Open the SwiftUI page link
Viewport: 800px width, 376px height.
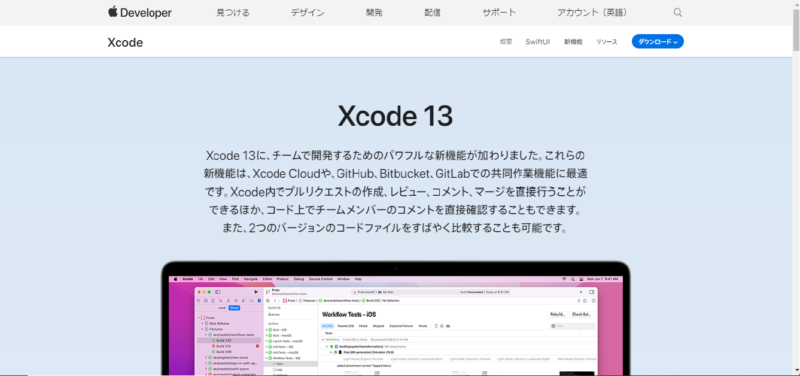[538, 42]
